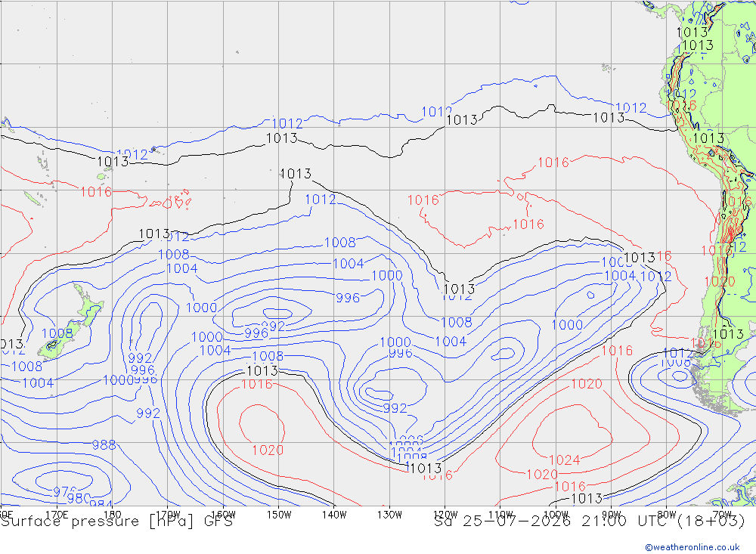Click the 1024 high pressure label
Viewport: 756px width, 554px height.
(x=564, y=460)
